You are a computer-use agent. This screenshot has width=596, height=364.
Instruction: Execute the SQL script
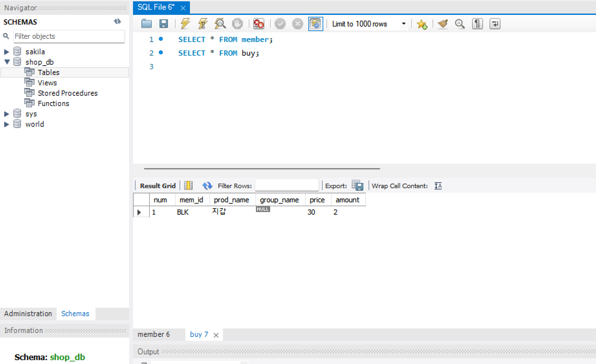185,24
